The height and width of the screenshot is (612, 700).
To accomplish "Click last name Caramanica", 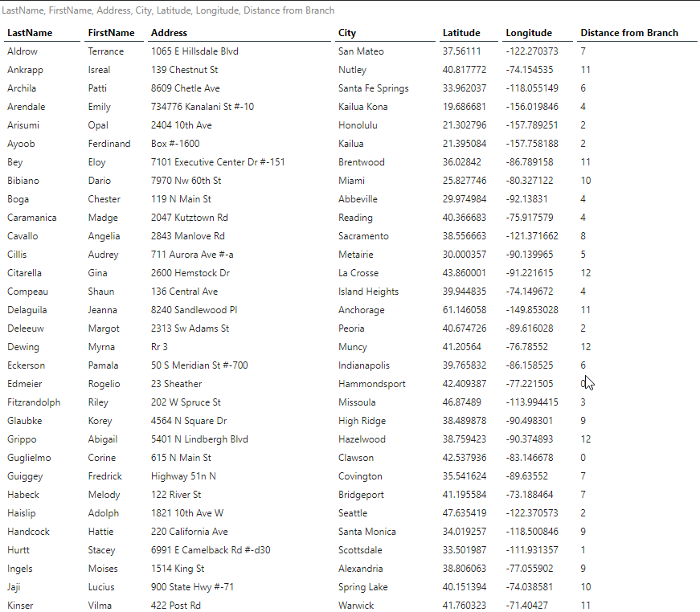I will (31, 218).
